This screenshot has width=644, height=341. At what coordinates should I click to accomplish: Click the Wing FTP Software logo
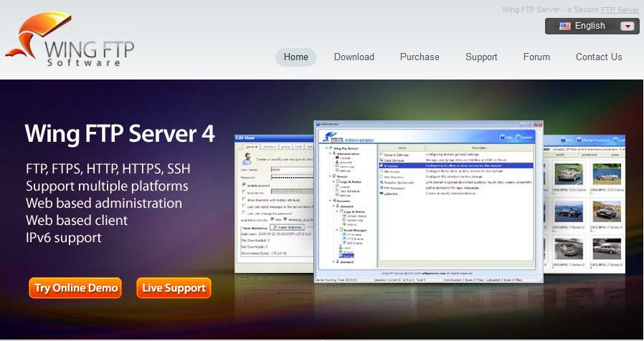[x=70, y=40]
